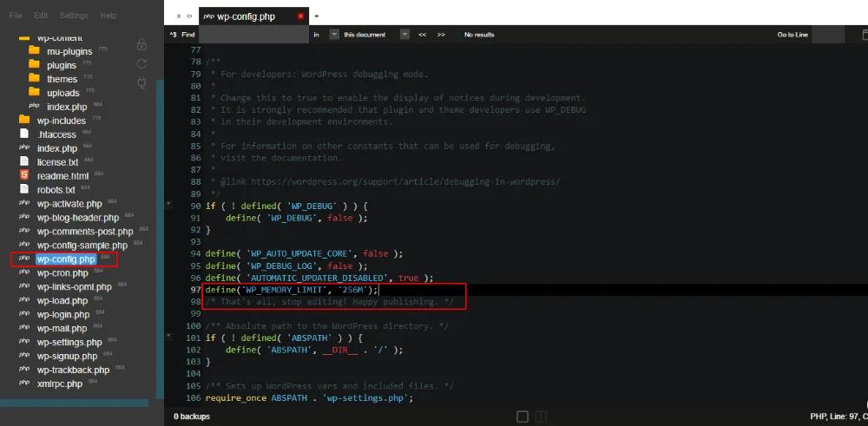The height and width of the screenshot is (426, 868).
Task: Click the themes folder icon
Action: 35,78
